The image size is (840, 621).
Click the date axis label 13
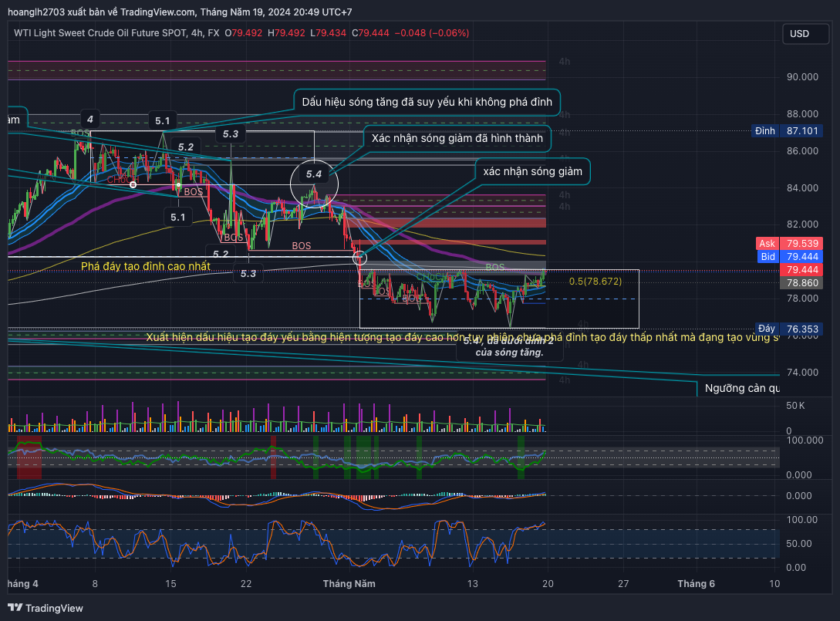point(472,584)
